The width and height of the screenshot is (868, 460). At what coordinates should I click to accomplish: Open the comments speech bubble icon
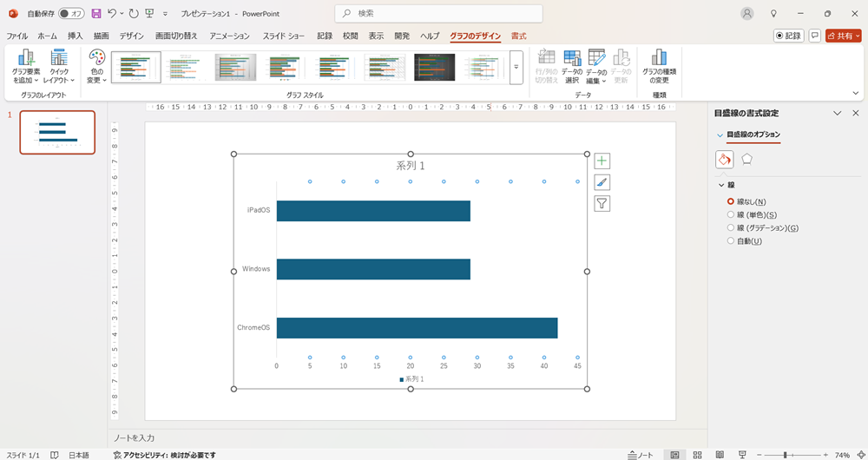(x=814, y=36)
